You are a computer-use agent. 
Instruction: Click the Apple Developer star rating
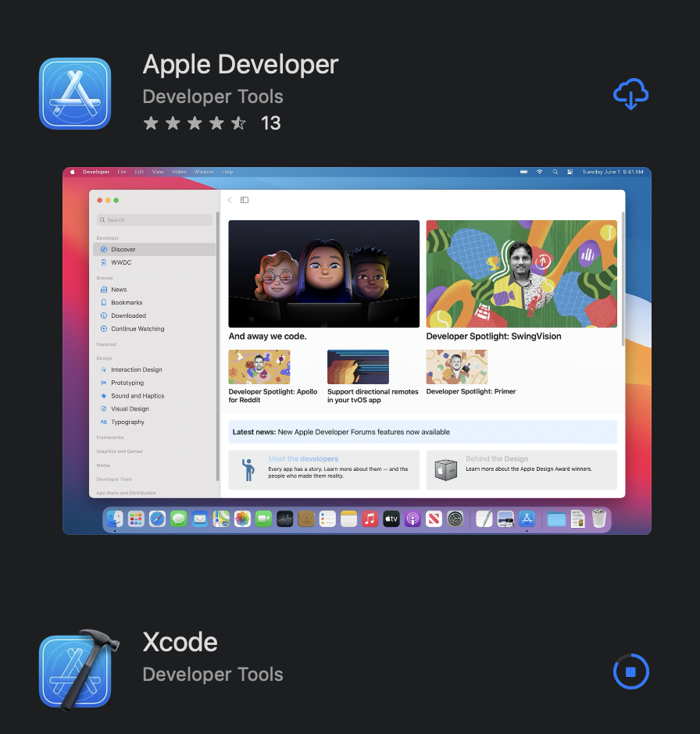195,123
